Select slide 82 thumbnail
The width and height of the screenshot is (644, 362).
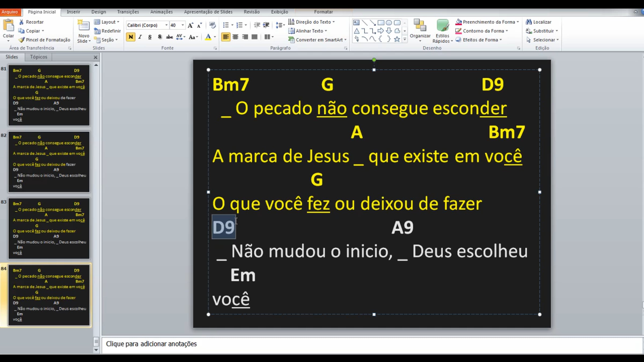point(49,162)
